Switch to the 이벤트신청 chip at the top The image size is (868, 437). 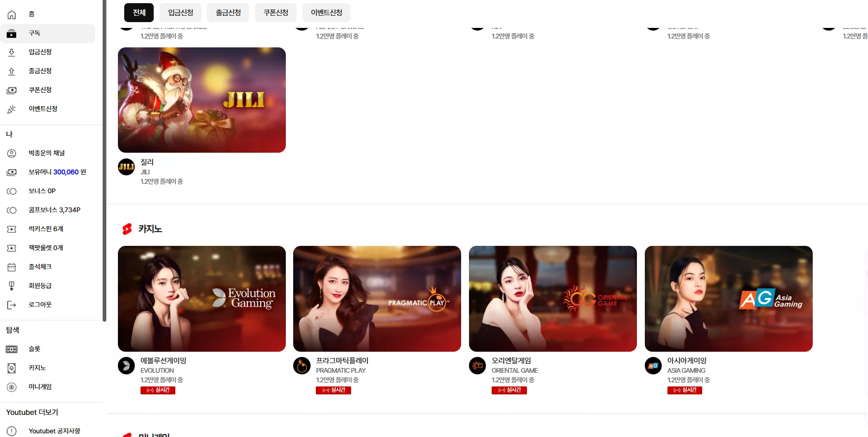click(326, 13)
